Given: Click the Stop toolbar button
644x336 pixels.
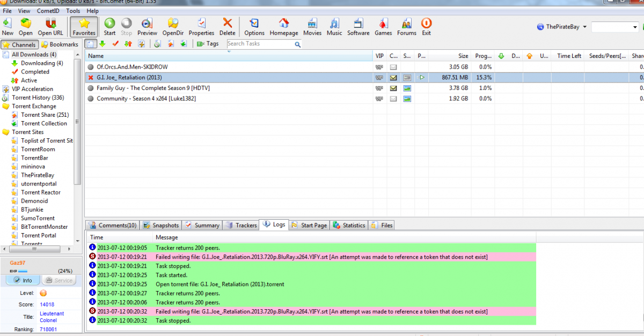Looking at the screenshot, I should (126, 26).
